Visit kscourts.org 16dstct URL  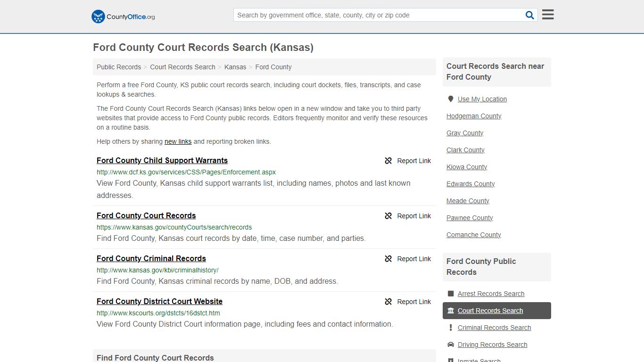[158, 313]
